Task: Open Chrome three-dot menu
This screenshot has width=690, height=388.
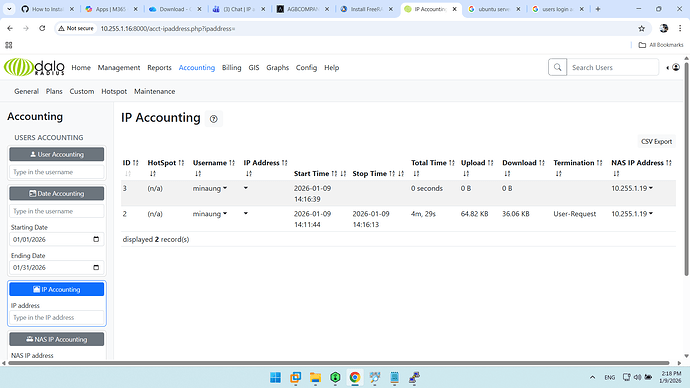Action: click(x=680, y=28)
